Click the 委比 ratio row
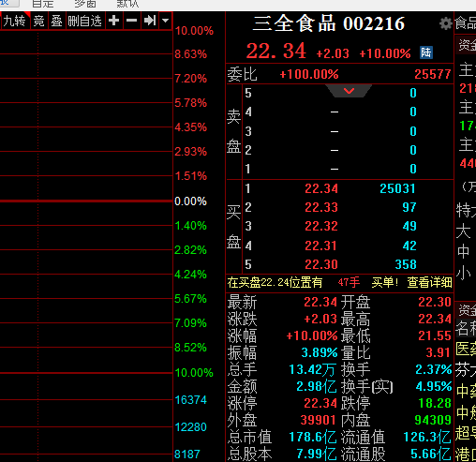Viewport: 476px width, 462px height. [x=339, y=74]
